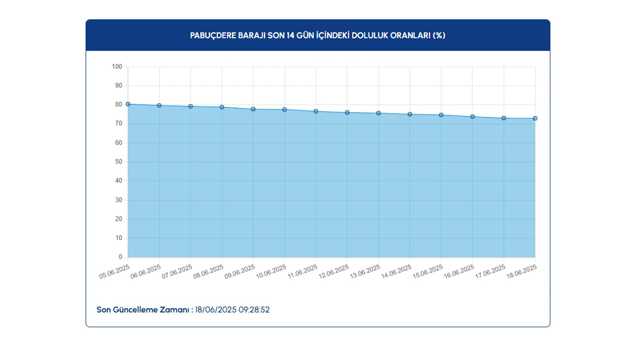Click the 16.06.2025 point on the line

(x=473, y=117)
